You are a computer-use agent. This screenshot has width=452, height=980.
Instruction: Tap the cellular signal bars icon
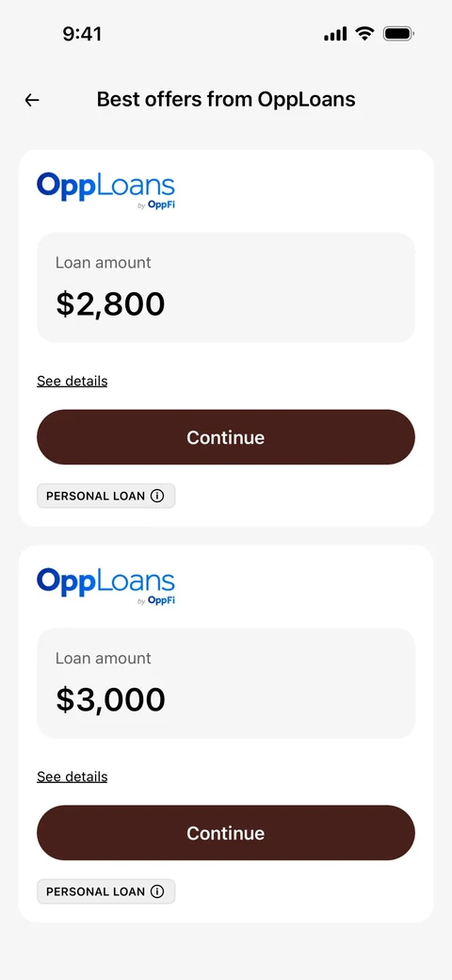click(335, 34)
